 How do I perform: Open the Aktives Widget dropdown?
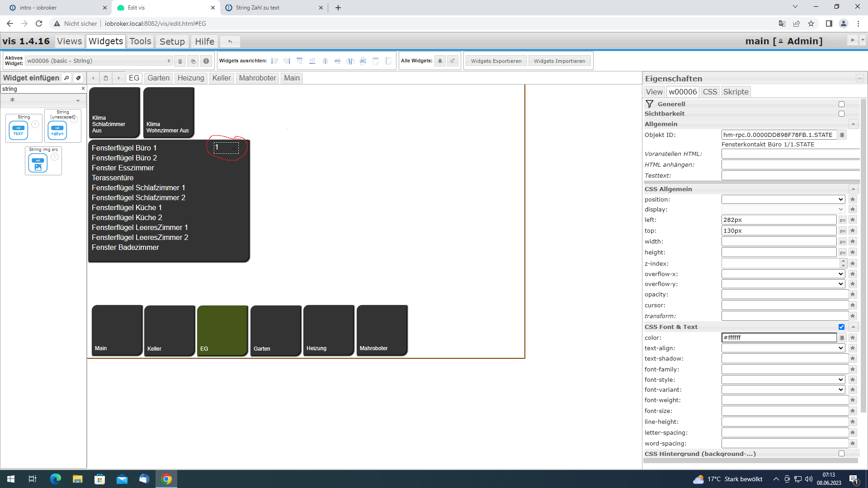99,61
